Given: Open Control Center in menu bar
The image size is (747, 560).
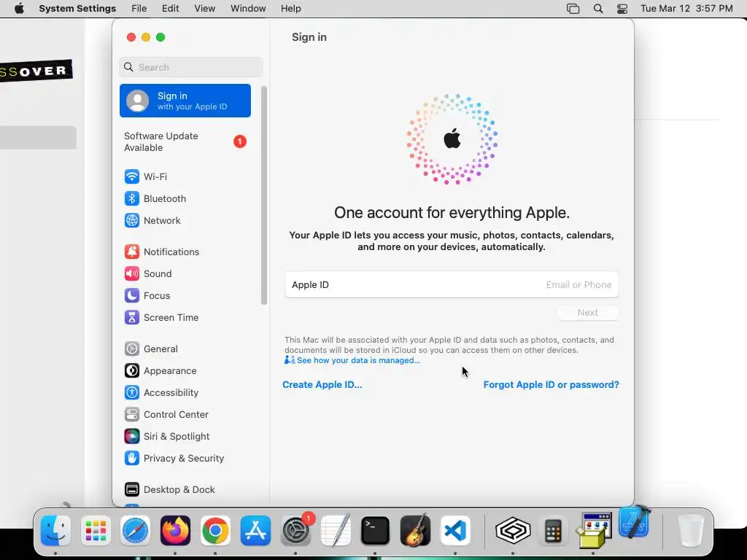Looking at the screenshot, I should coord(622,9).
